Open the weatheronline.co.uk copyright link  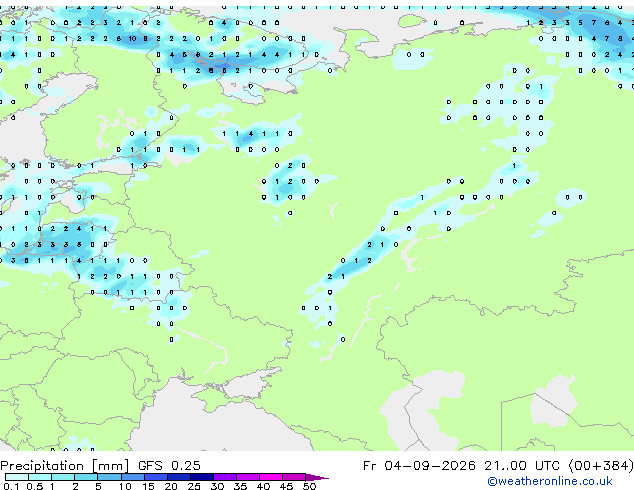tap(550, 481)
